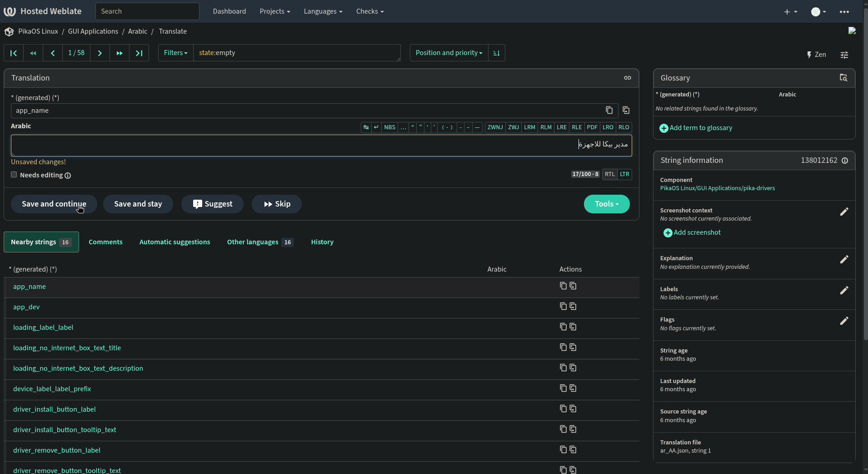Open translation settings sliders icon near Zen
This screenshot has height=474, width=868.
[x=844, y=55]
